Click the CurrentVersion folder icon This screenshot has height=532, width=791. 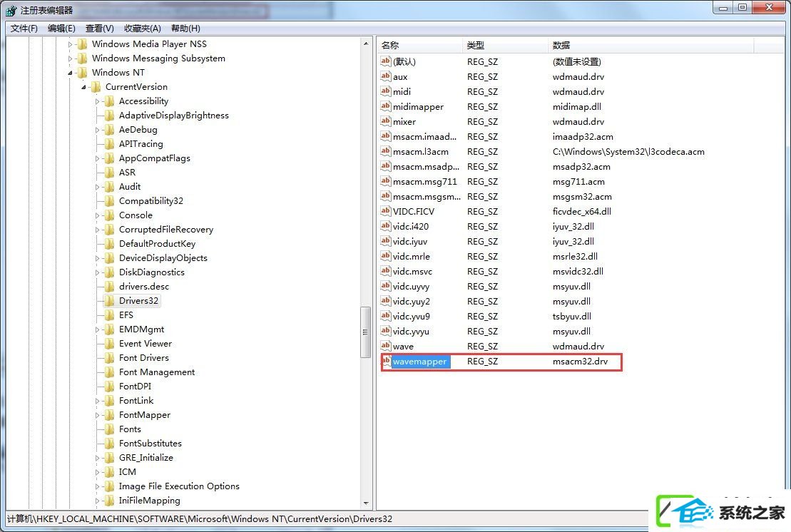[96, 87]
